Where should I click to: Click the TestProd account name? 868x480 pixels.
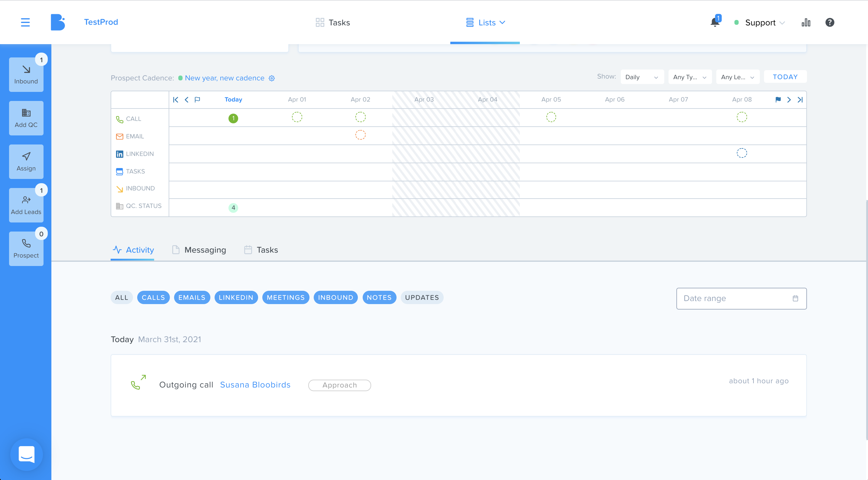click(x=101, y=22)
